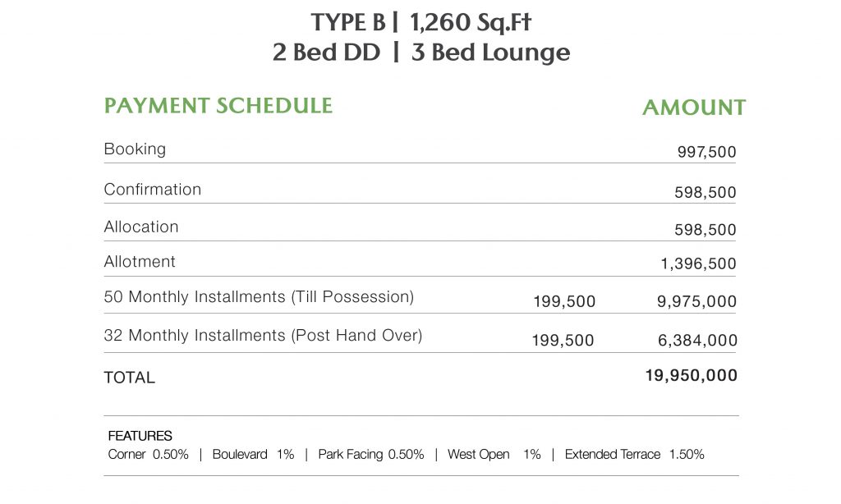
Task: Click the 6,384,000 post hand over amount
Action: coord(696,341)
